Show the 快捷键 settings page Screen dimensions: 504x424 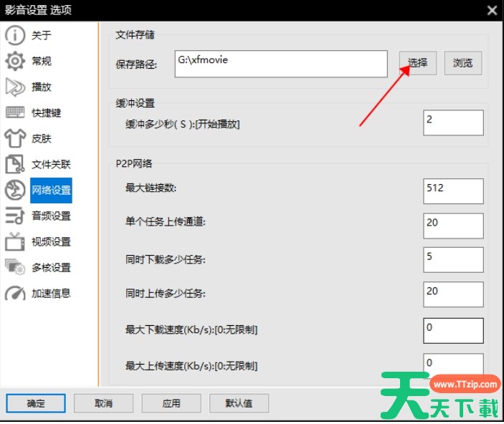[x=46, y=112]
